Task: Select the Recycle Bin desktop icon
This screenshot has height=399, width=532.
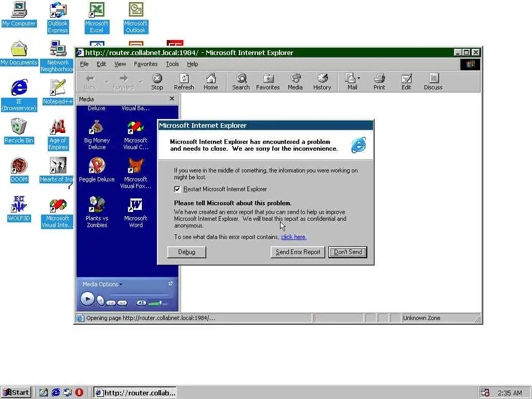Action: point(19,131)
